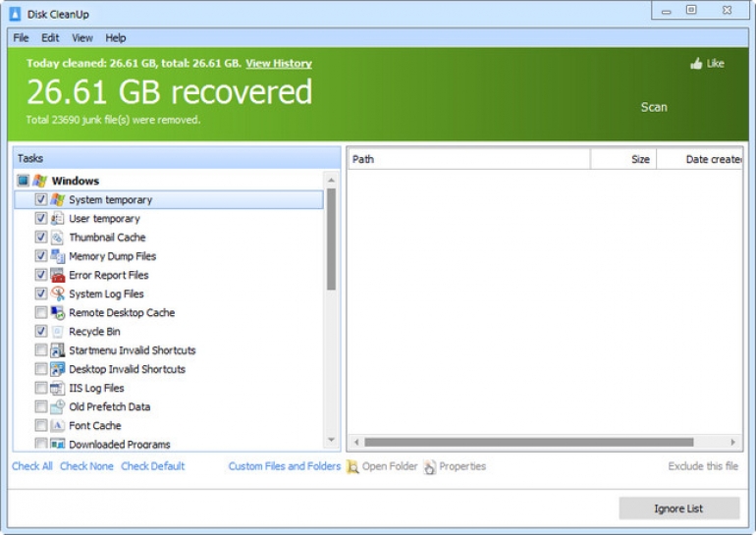The image size is (756, 535).
Task: Enable the Desktop Invalid Shortcuts checkbox
Action: pos(40,369)
